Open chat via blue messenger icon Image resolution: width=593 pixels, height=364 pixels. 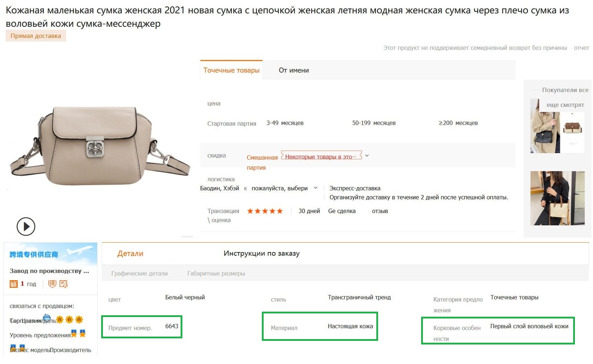click(47, 318)
